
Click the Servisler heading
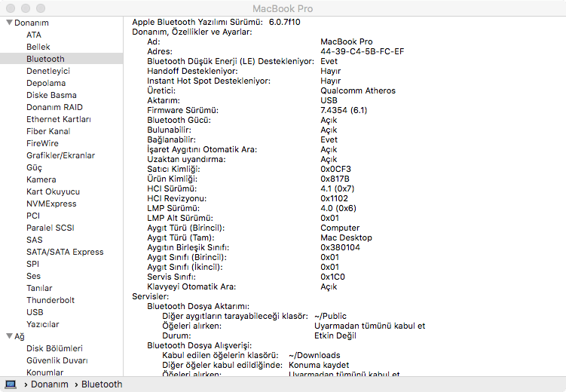pyautogui.click(x=151, y=296)
